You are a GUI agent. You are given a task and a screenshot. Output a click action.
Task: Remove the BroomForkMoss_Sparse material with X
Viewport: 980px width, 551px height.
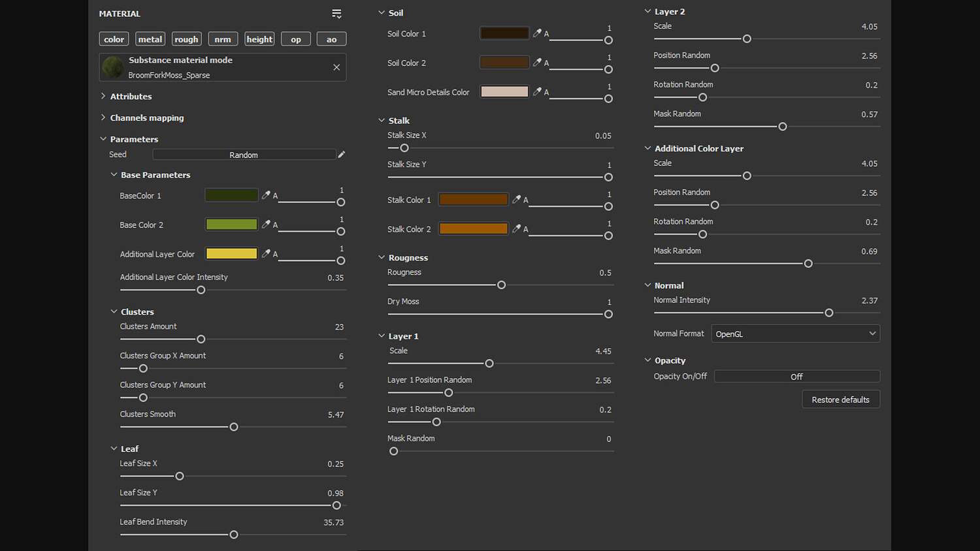coord(336,67)
